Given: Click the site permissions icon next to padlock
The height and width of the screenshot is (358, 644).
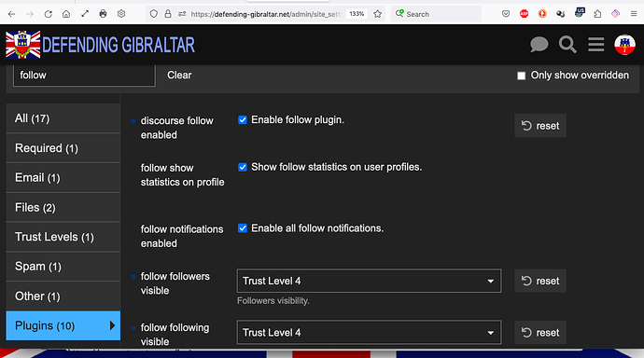Looking at the screenshot, I should coord(182,14).
